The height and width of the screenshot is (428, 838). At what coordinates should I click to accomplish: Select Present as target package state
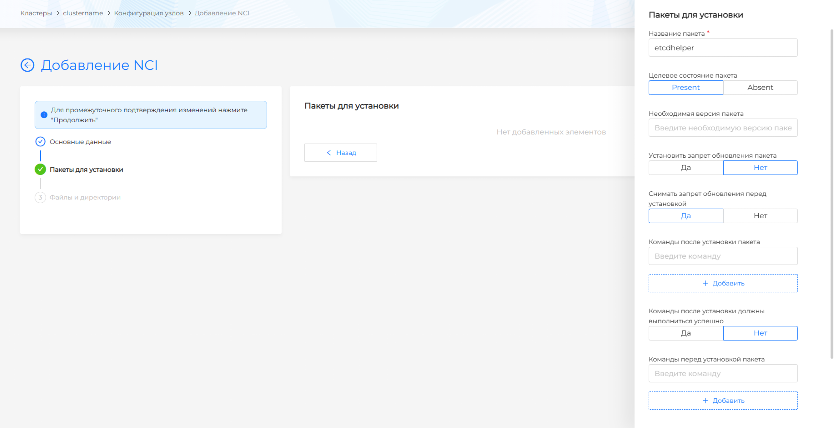click(685, 88)
